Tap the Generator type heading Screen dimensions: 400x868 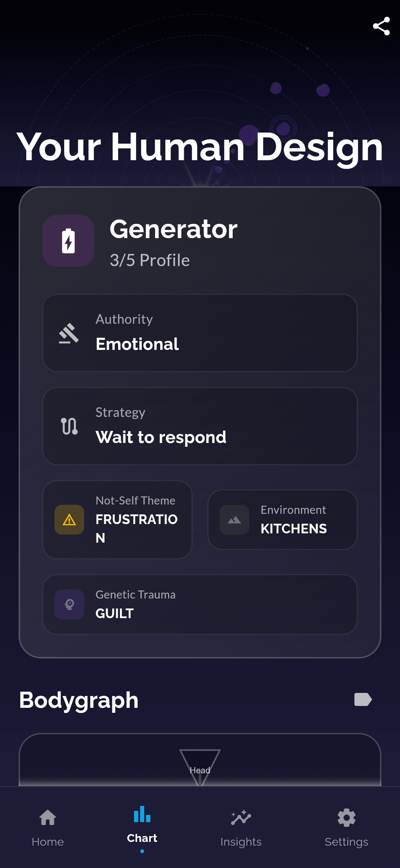(173, 229)
